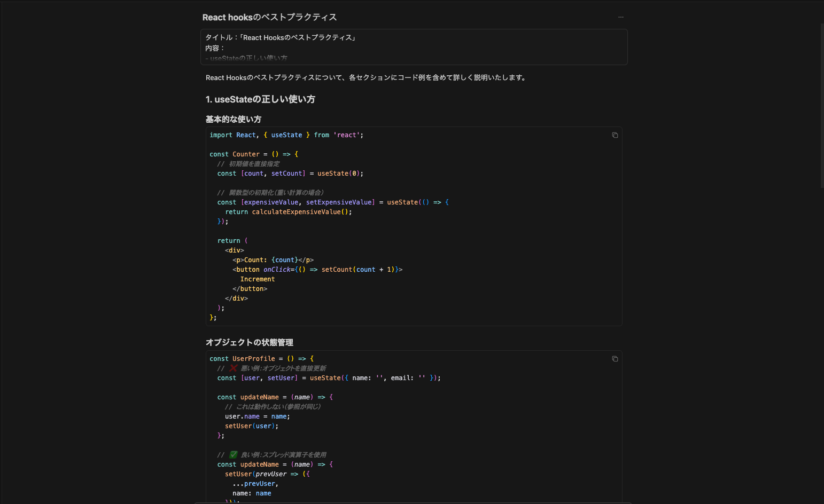Screen dimensions: 824x504
Task: Click the button onClick setCount code line
Action: [317, 270]
